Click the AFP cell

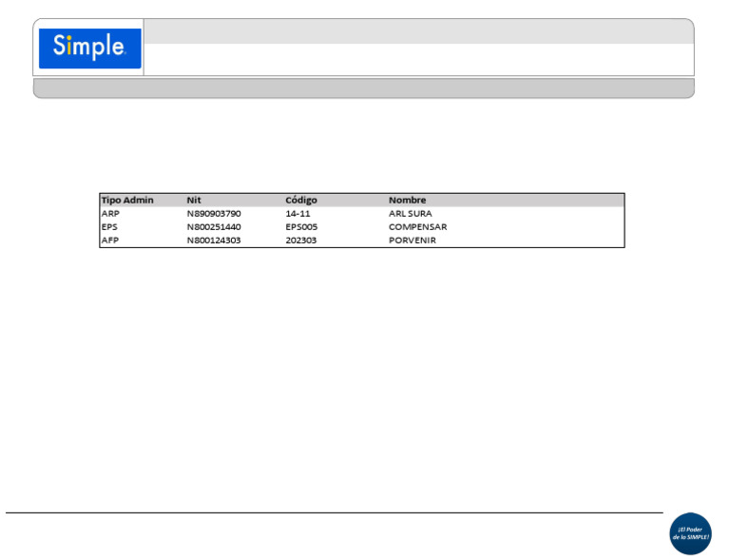(x=110, y=241)
